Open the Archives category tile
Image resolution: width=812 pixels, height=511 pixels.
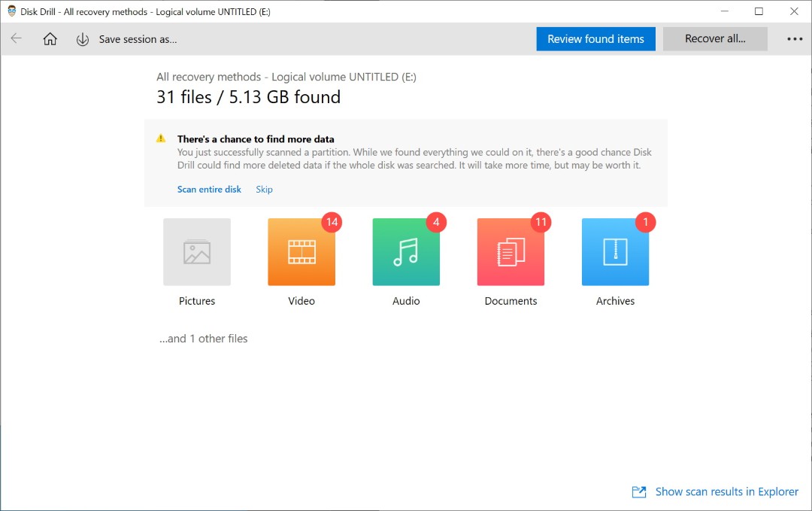(x=615, y=252)
